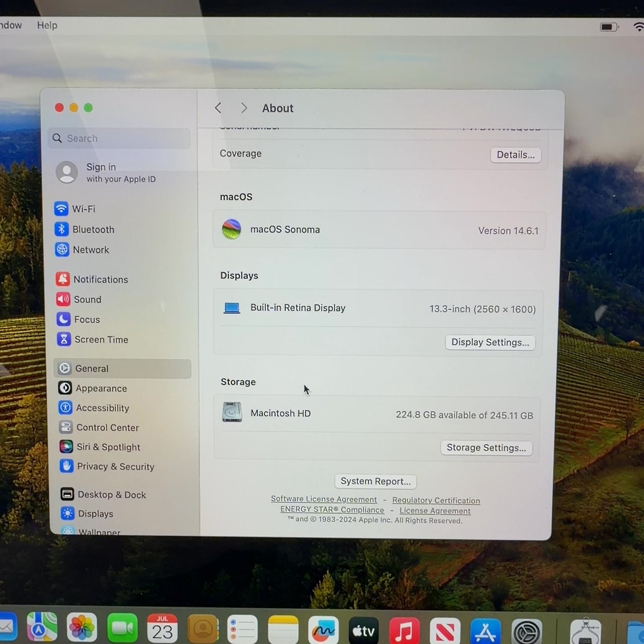
Task: Open the Software License Agreement link
Action: [x=324, y=499]
